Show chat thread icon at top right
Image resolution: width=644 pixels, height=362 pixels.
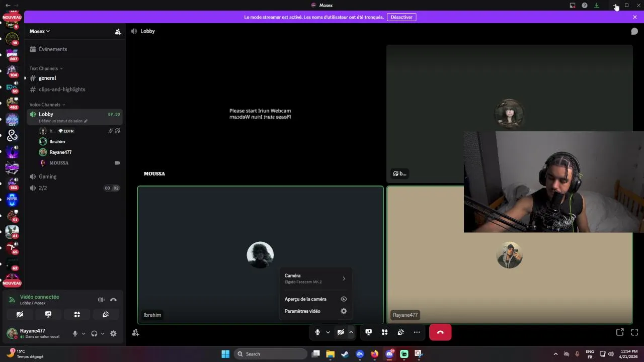pos(634,31)
